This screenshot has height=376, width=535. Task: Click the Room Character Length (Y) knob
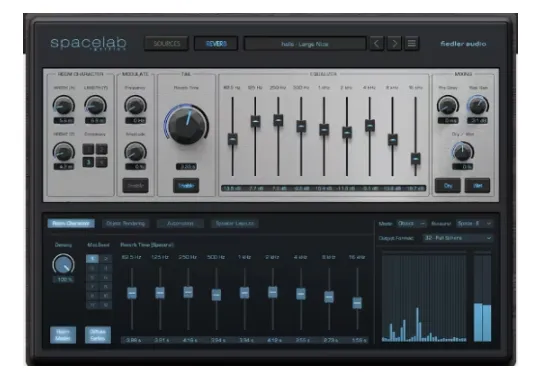(95, 105)
